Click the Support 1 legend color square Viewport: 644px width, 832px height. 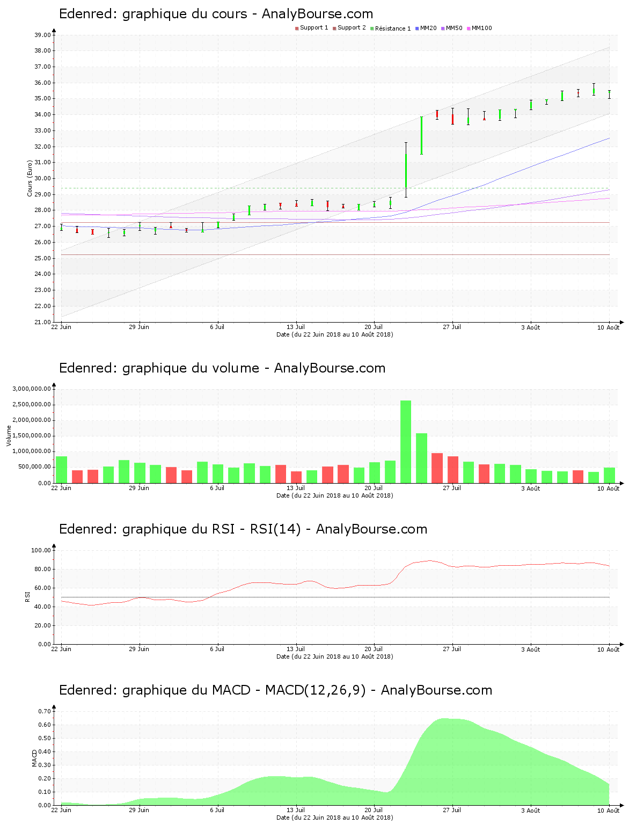[297, 28]
